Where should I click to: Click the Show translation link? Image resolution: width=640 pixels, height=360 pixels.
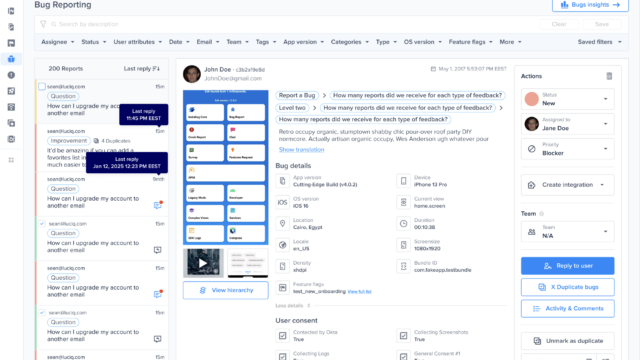[301, 150]
